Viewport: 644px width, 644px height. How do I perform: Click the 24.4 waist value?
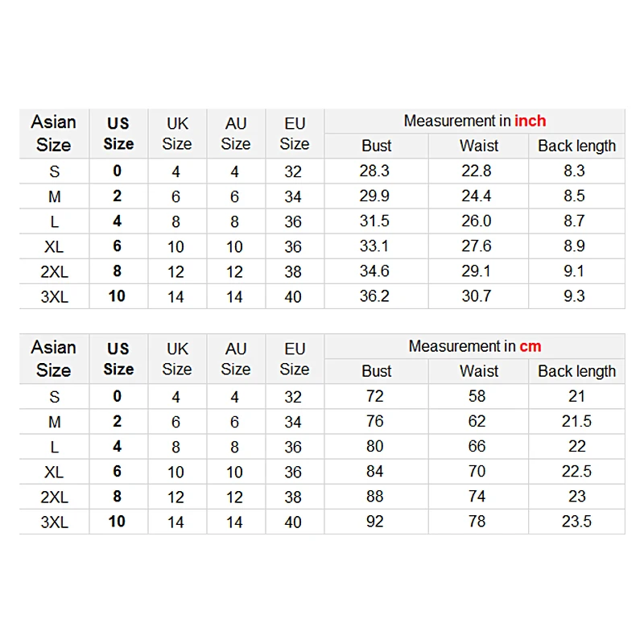(x=477, y=196)
